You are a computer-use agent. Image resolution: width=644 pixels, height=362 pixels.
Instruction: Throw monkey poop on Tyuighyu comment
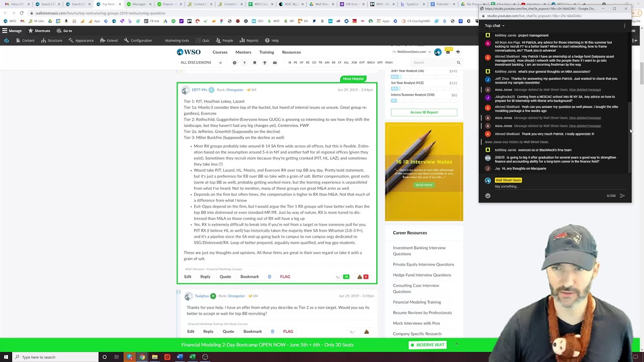coord(366,331)
